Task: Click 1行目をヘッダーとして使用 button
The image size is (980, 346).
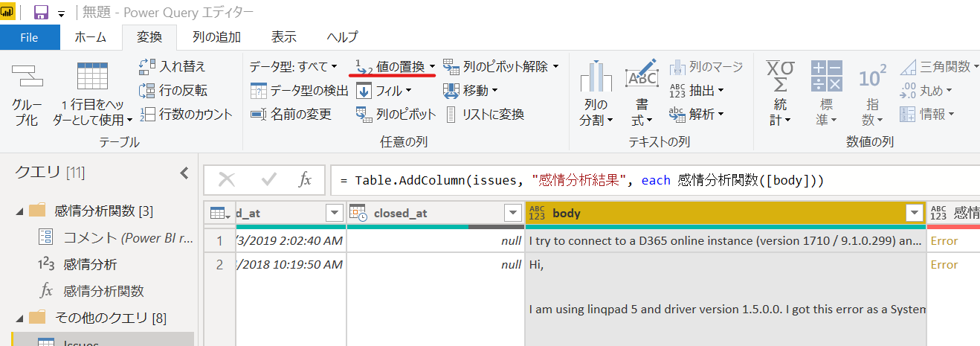Action: click(93, 93)
